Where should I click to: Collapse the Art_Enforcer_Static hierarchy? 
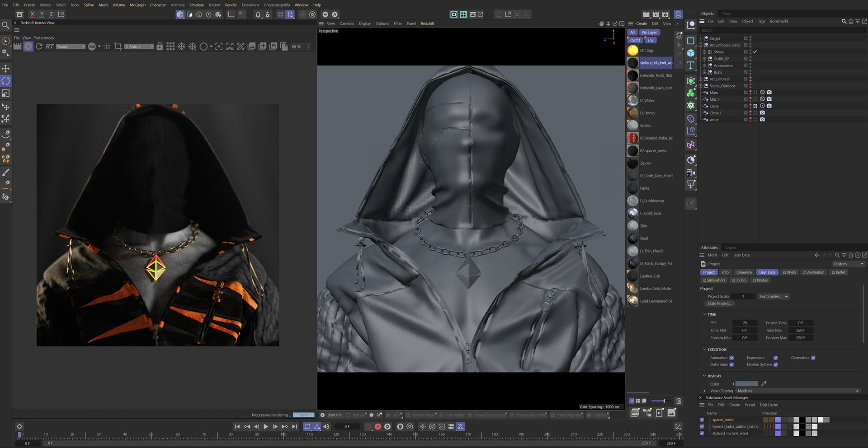[x=700, y=45]
